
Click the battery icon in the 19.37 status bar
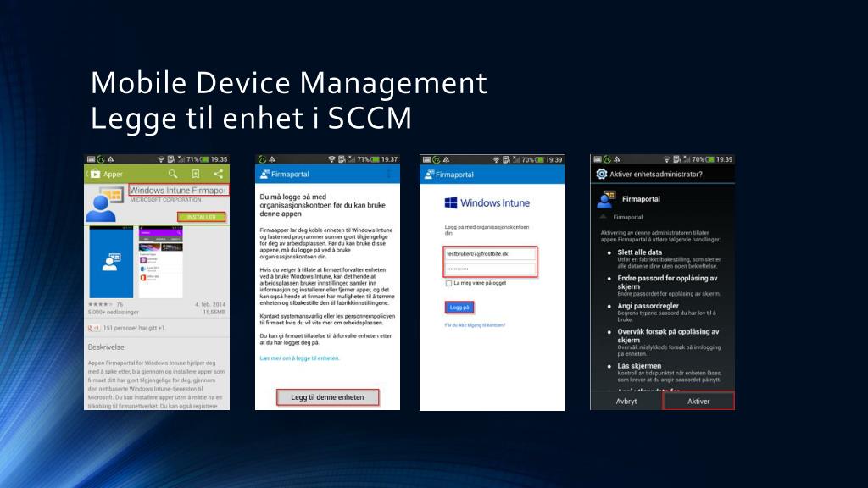tap(376, 159)
